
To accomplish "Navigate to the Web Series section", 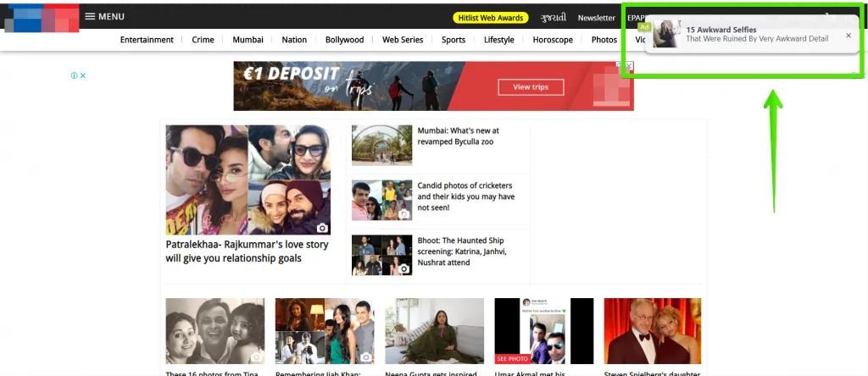I will click(403, 40).
